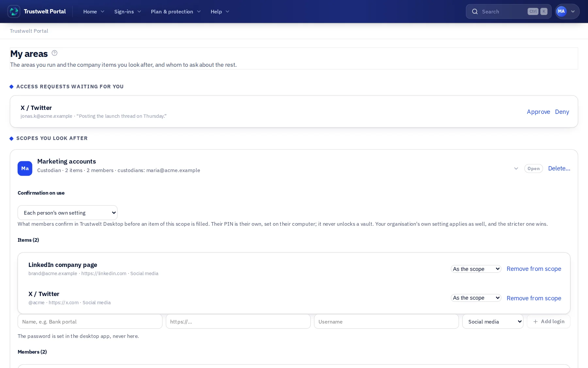Click the search magnifier icon
Image resolution: width=588 pixels, height=368 pixels.
[475, 11]
